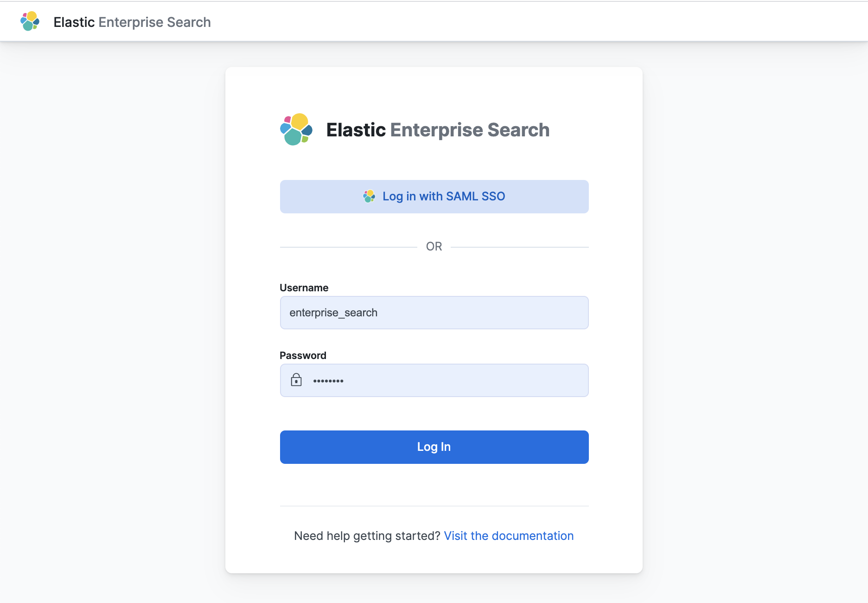The image size is (868, 603).
Task: Click the Password label
Action: pyautogui.click(x=303, y=355)
